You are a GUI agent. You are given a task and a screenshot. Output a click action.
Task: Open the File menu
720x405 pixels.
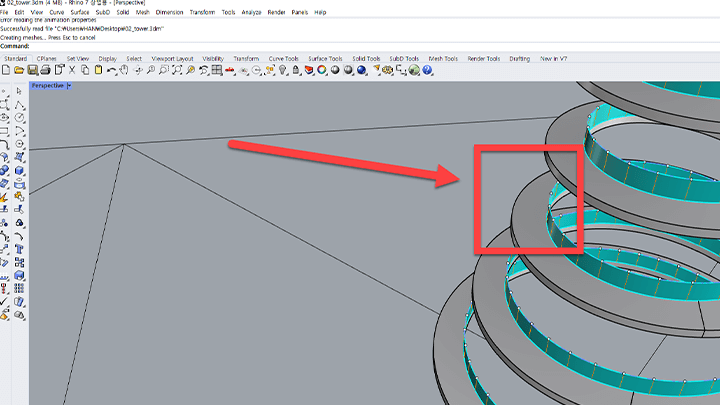tap(4, 12)
